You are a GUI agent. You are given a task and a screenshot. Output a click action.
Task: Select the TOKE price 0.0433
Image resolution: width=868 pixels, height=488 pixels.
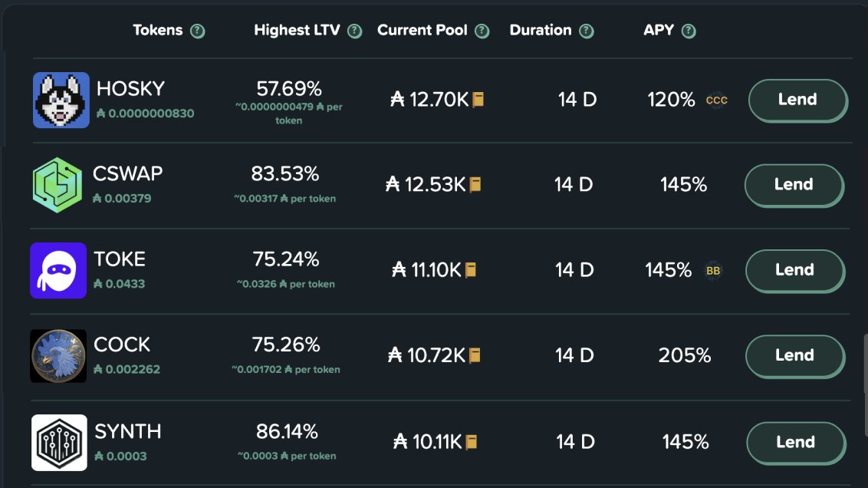(119, 284)
